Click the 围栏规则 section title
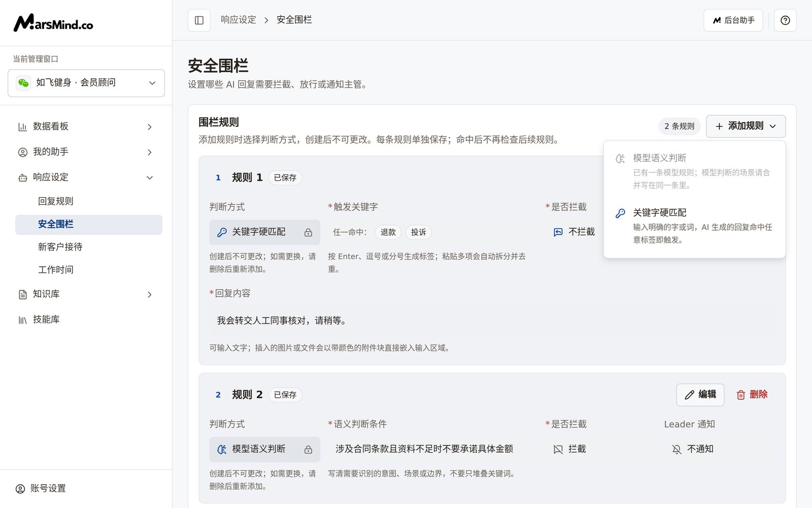812x508 pixels. [219, 122]
